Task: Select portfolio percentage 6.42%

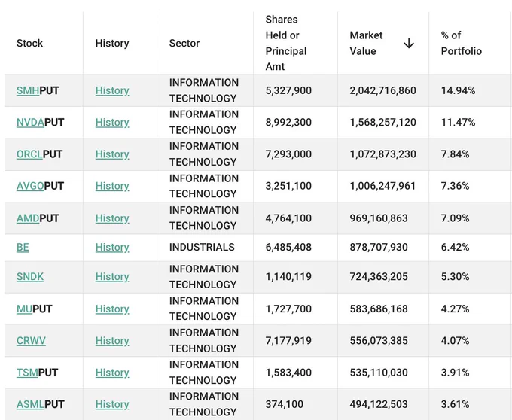Action: [455, 247]
